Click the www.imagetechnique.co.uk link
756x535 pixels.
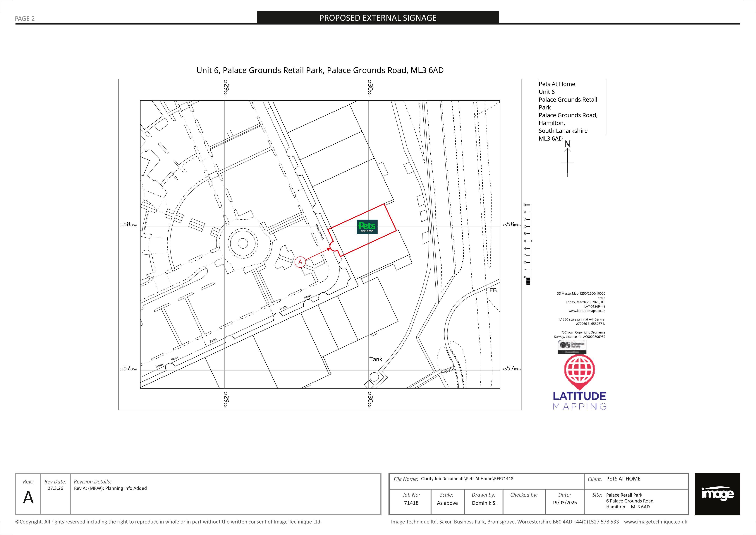pyautogui.click(x=655, y=522)
